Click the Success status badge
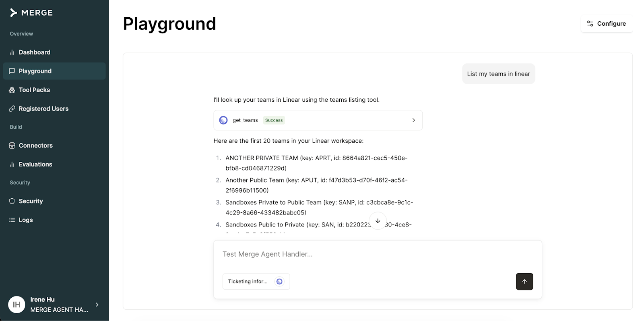Screen dimensions: 644x321 [274, 120]
